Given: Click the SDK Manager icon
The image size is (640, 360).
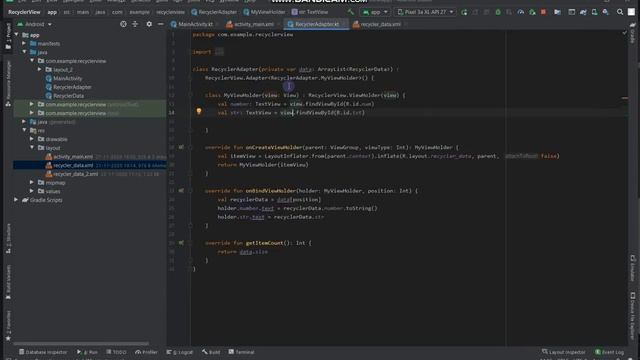Looking at the screenshot, I should click(x=606, y=12).
